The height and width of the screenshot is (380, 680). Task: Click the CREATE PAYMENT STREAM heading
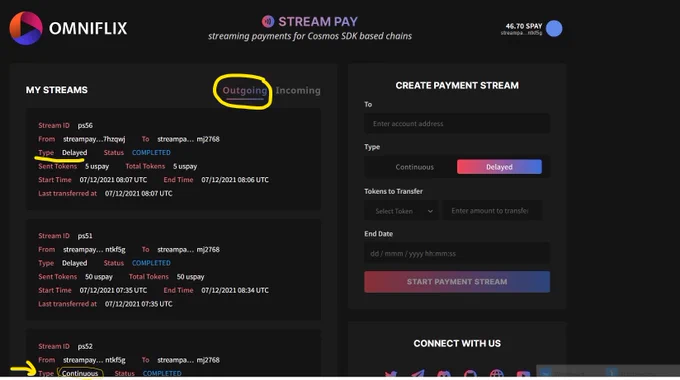457,85
